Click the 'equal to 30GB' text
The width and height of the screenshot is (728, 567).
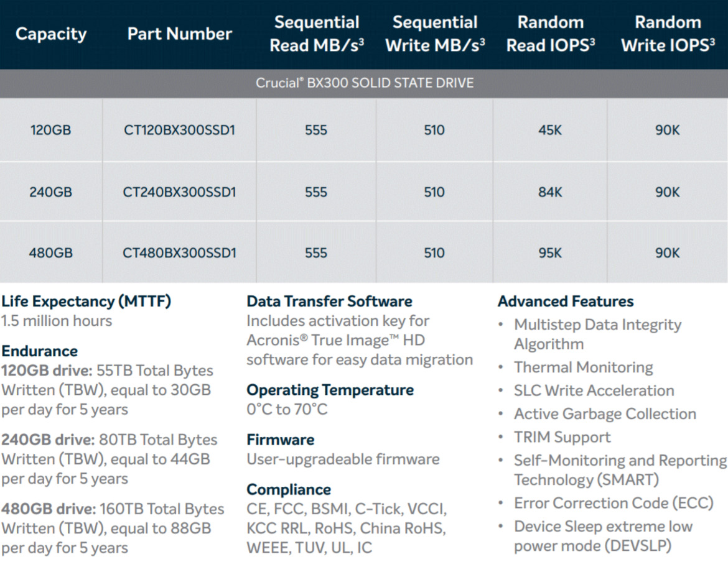click(x=161, y=390)
